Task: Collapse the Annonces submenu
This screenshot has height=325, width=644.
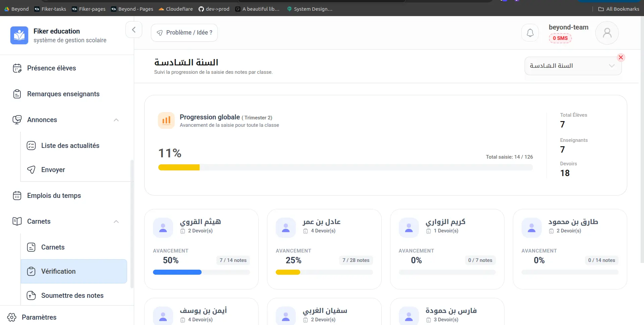Action: point(116,120)
